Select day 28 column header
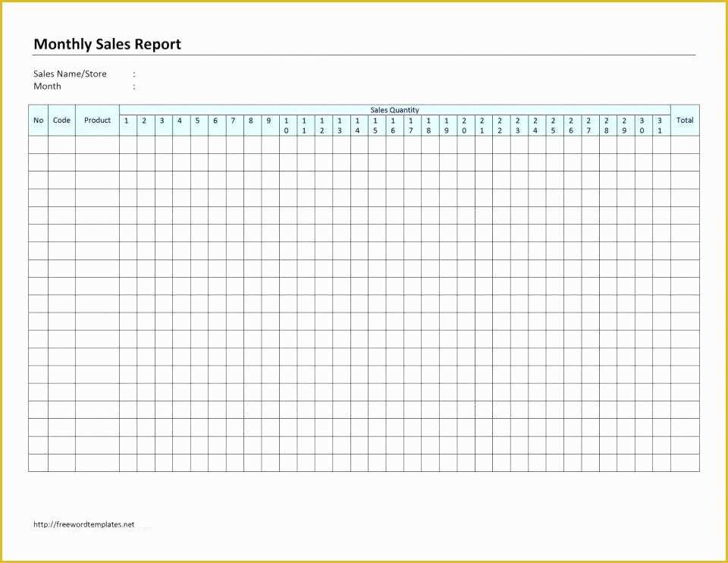The height and width of the screenshot is (563, 728). click(608, 125)
